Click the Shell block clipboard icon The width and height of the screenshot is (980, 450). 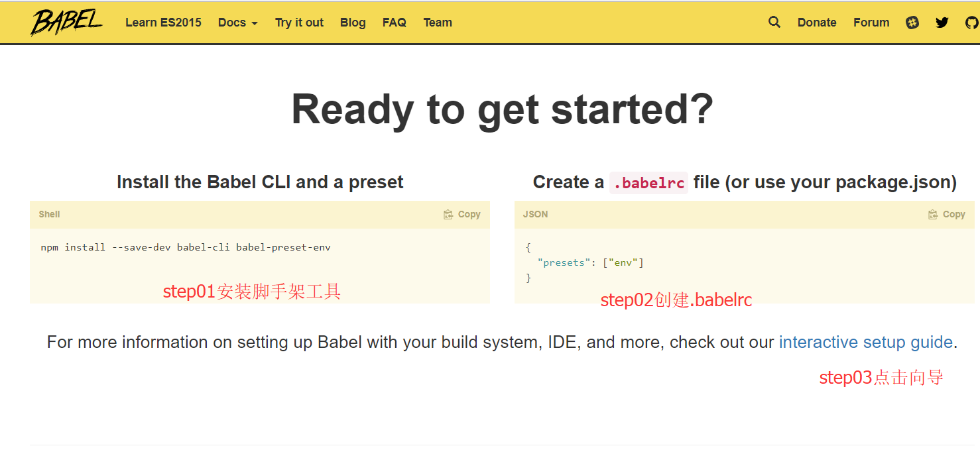click(x=449, y=214)
